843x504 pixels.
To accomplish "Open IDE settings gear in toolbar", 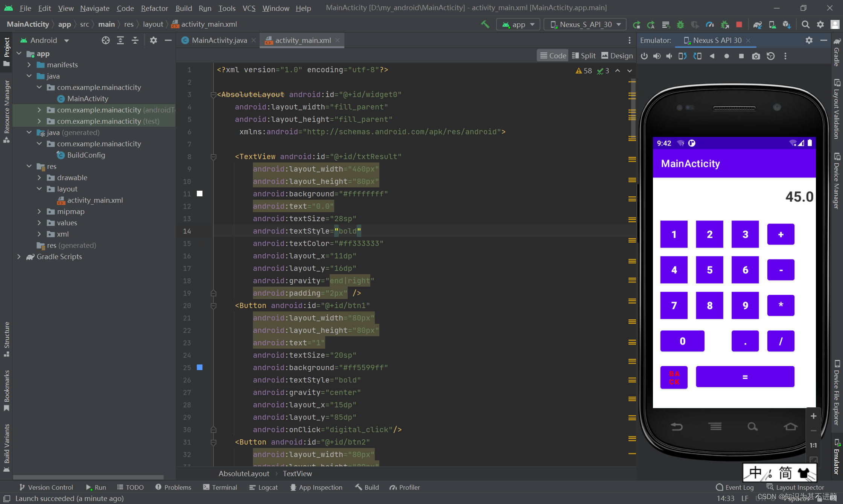I will (820, 24).
